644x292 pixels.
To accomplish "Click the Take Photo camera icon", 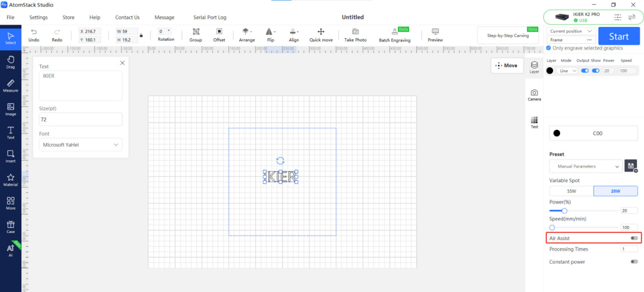I will 355,32.
